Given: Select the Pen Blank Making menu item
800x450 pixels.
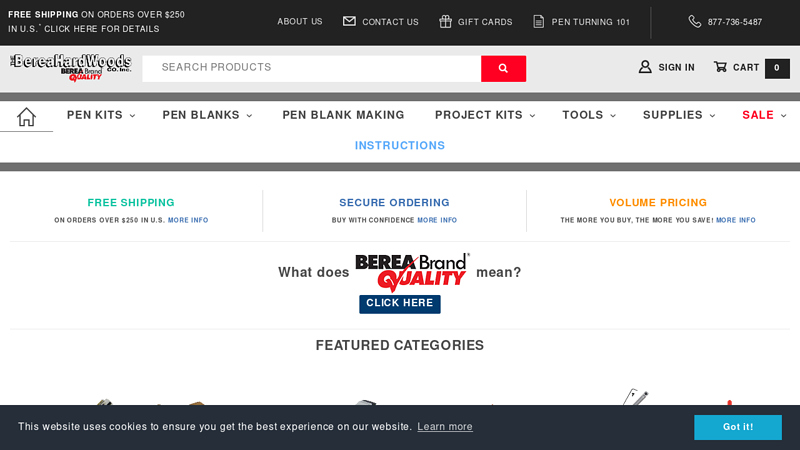Looking at the screenshot, I should (x=343, y=115).
